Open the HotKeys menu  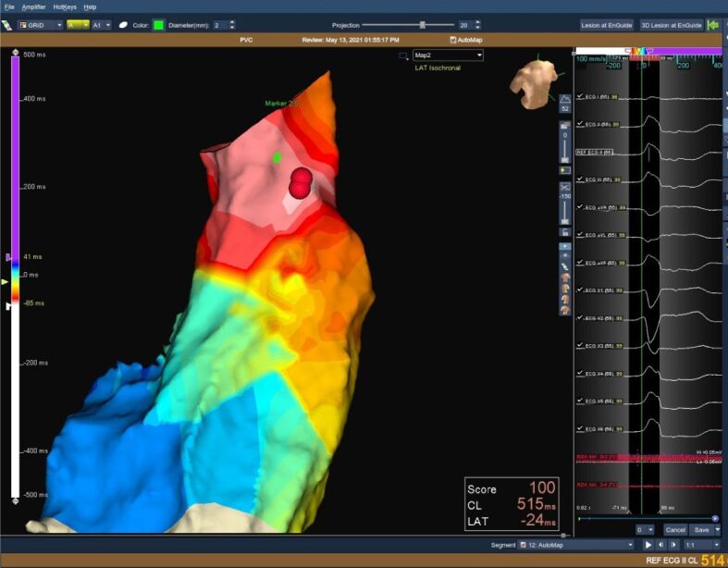pos(65,7)
